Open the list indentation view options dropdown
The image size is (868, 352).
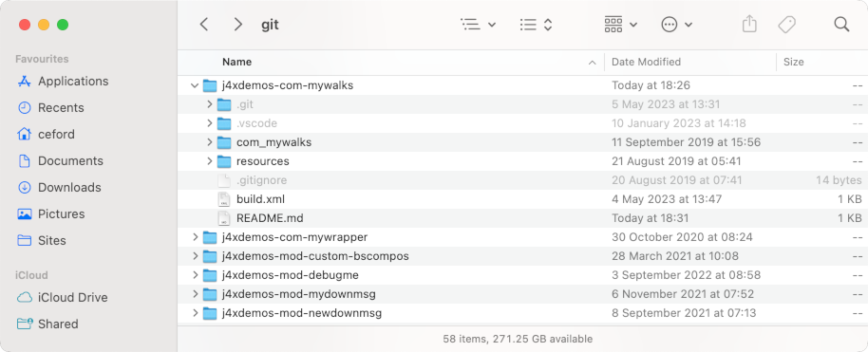[478, 25]
